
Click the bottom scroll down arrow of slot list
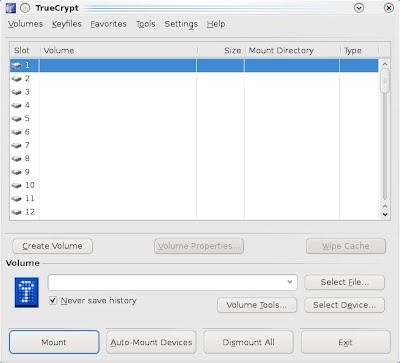pyautogui.click(x=385, y=214)
